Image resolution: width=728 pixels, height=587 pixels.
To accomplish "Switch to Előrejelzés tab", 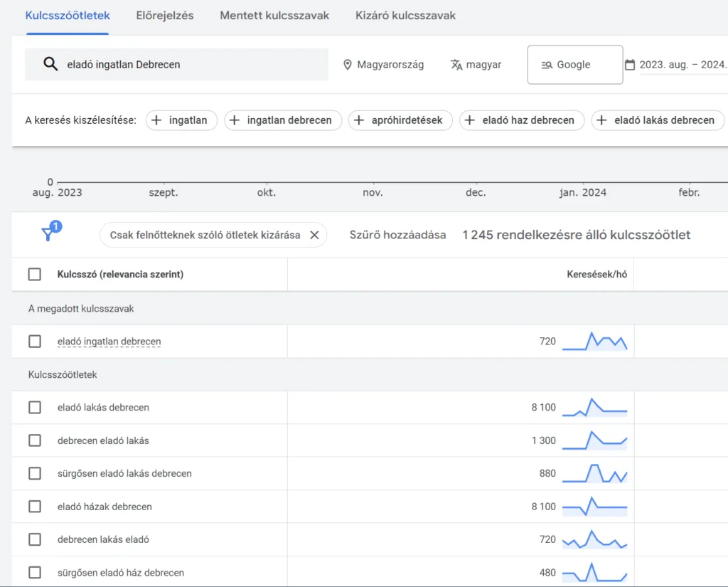I will pos(165,16).
